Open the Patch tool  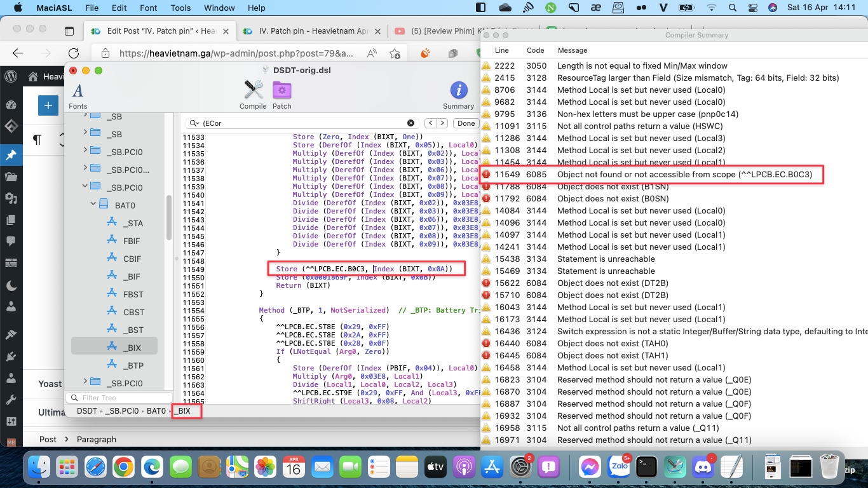281,90
